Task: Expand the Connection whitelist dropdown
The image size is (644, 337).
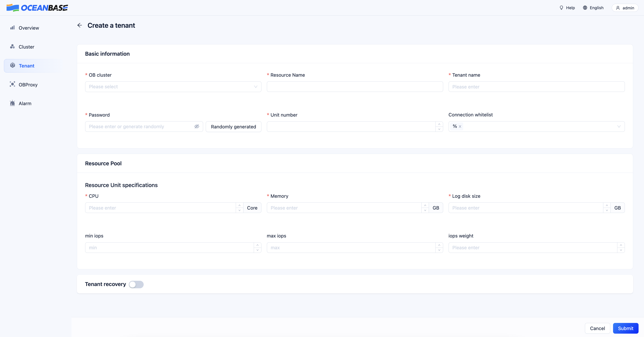Action: (x=537, y=126)
